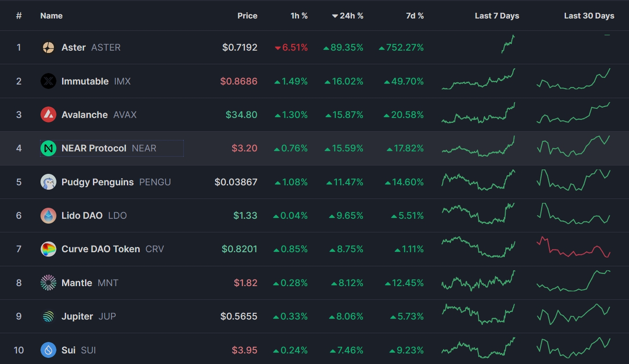This screenshot has width=629, height=364.
Task: Select the Pudgy Penguins penguin icon
Action: tap(48, 182)
